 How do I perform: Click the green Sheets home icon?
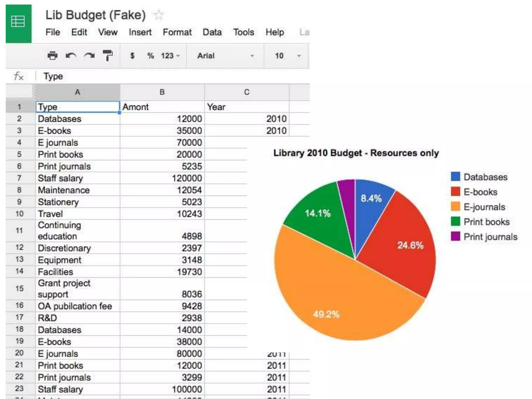[x=18, y=22]
